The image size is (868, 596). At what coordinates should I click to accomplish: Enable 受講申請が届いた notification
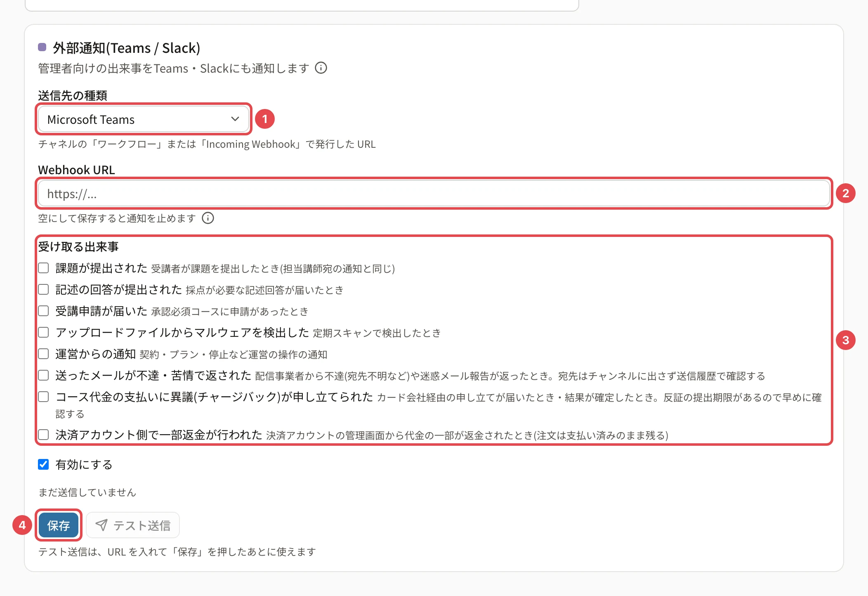pyautogui.click(x=43, y=311)
